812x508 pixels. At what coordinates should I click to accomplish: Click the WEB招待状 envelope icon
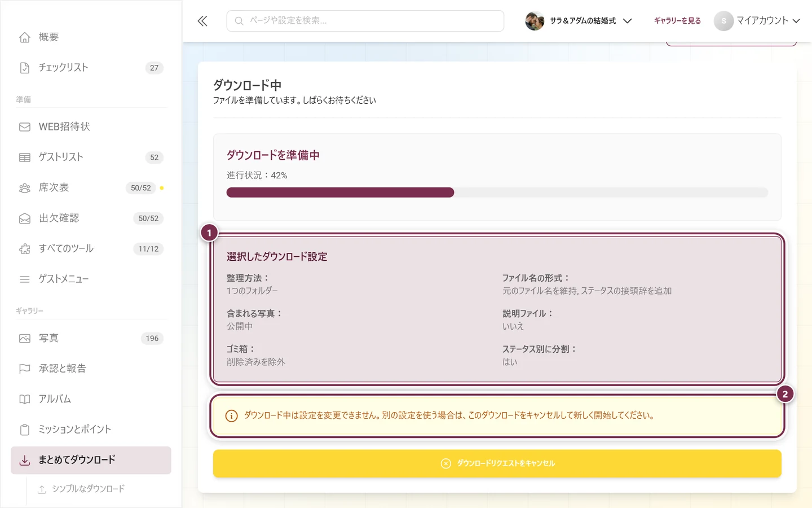24,127
